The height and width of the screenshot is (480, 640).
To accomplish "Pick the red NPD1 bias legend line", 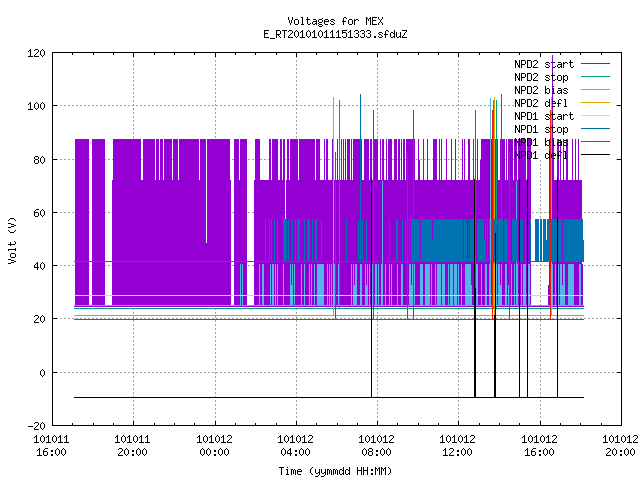I will [x=595, y=142].
